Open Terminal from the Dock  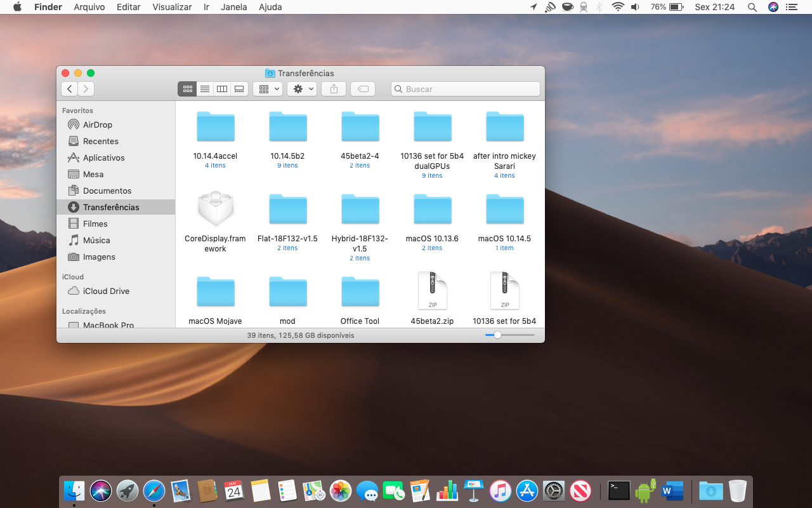point(619,490)
